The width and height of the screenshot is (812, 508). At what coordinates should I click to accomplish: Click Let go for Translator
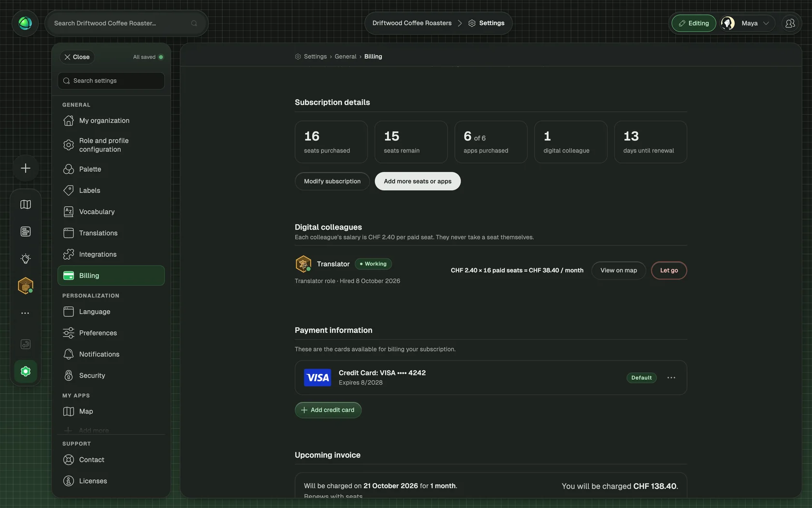pyautogui.click(x=669, y=270)
